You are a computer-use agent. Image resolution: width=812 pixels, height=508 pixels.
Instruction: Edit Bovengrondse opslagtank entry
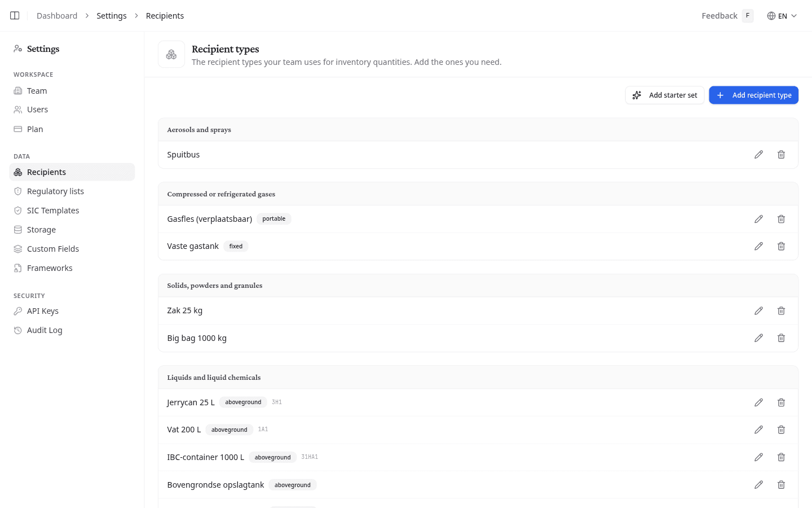[x=758, y=485]
